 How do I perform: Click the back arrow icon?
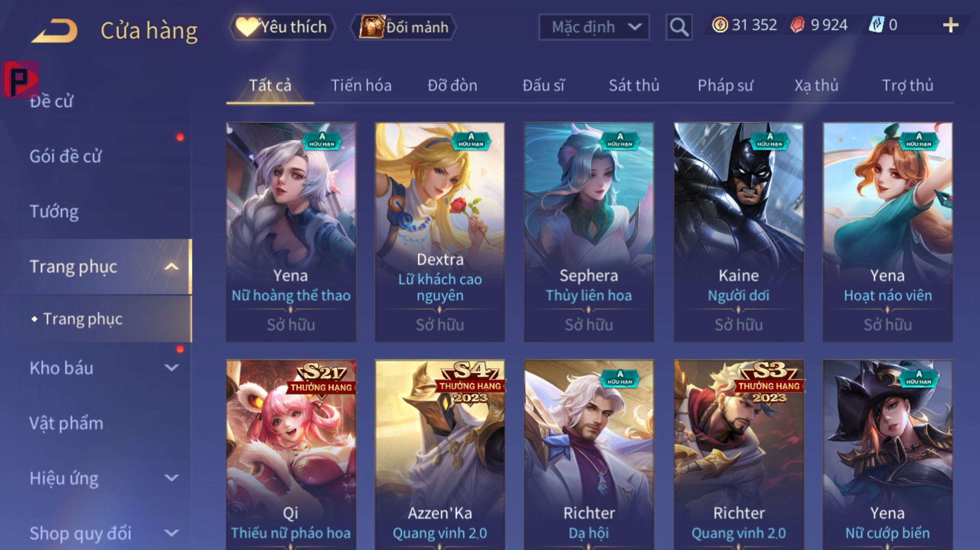click(55, 31)
